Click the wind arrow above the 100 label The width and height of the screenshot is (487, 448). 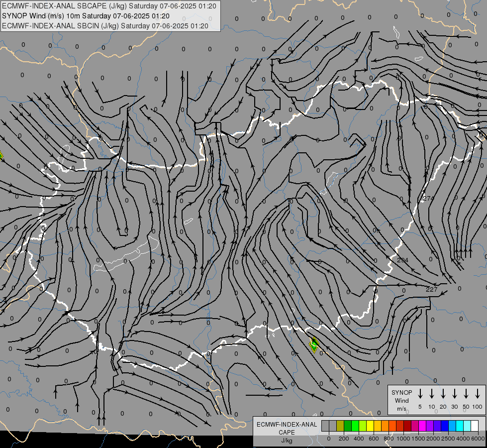478,394
